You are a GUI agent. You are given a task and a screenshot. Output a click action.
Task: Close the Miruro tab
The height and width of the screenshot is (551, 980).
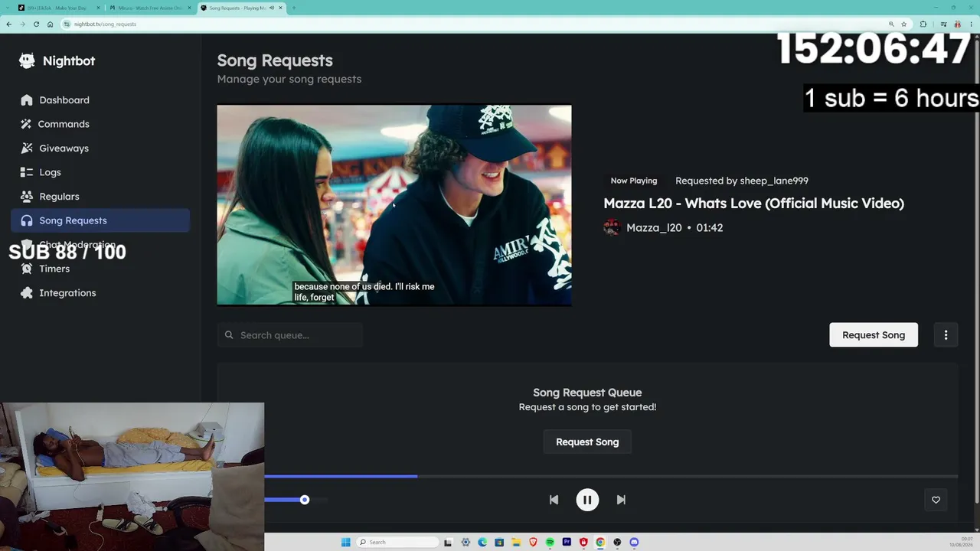tap(188, 8)
